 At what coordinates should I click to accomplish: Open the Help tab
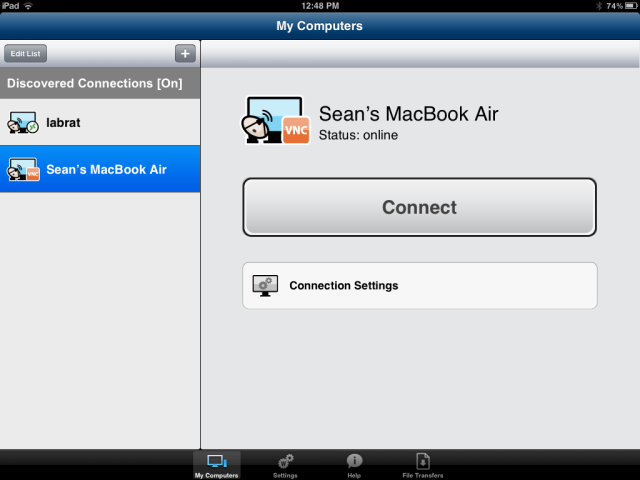pos(354,465)
